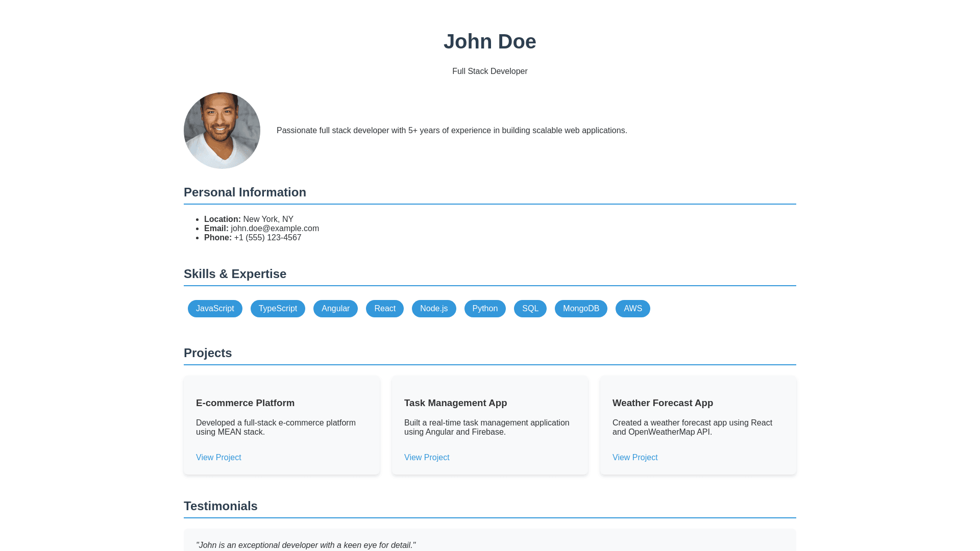Screen dimensions: 980x551
Task: Click the Weather Forecast App card title
Action: [x=663, y=403]
